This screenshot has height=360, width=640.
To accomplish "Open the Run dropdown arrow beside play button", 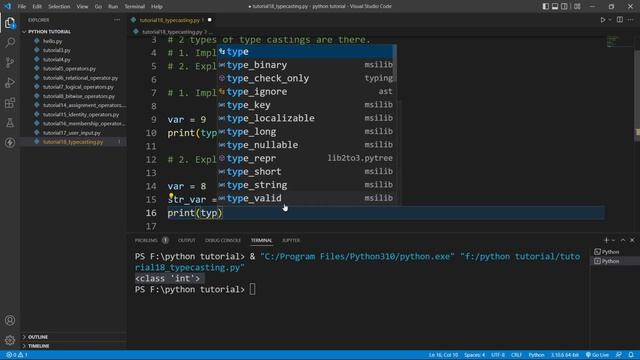I will point(610,20).
